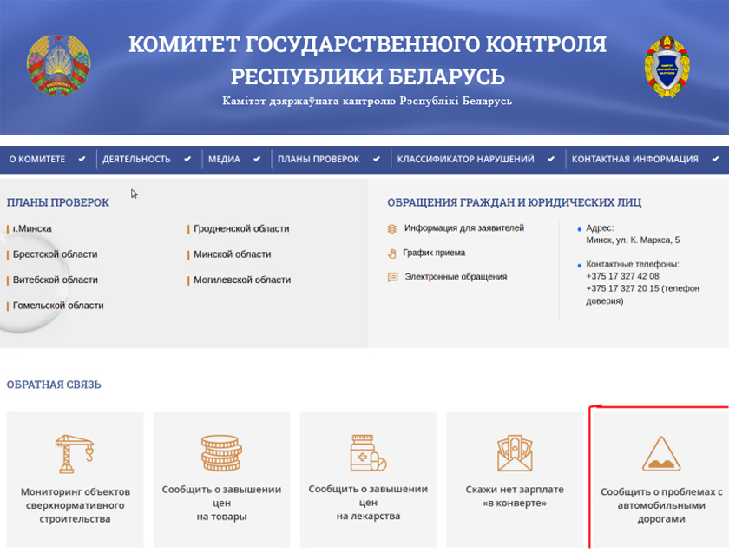Image resolution: width=729 pixels, height=560 pixels.
Task: Click the Committee badge emblem at right
Action: [667, 67]
